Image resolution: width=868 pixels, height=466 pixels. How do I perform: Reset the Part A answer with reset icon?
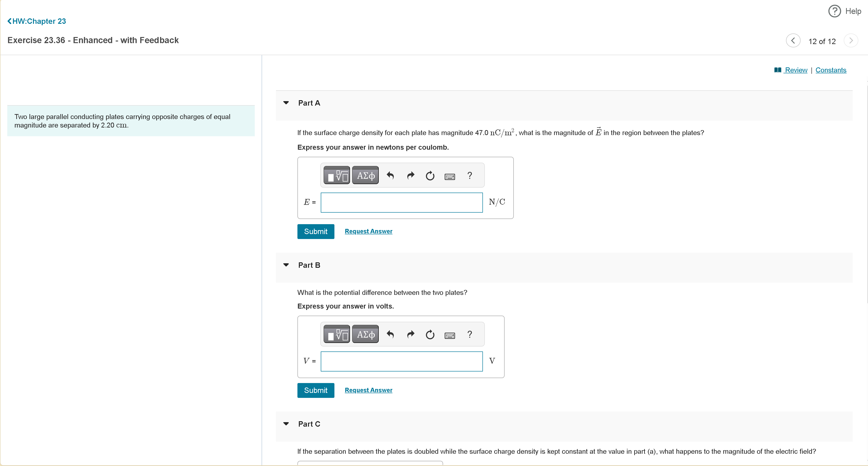[430, 176]
